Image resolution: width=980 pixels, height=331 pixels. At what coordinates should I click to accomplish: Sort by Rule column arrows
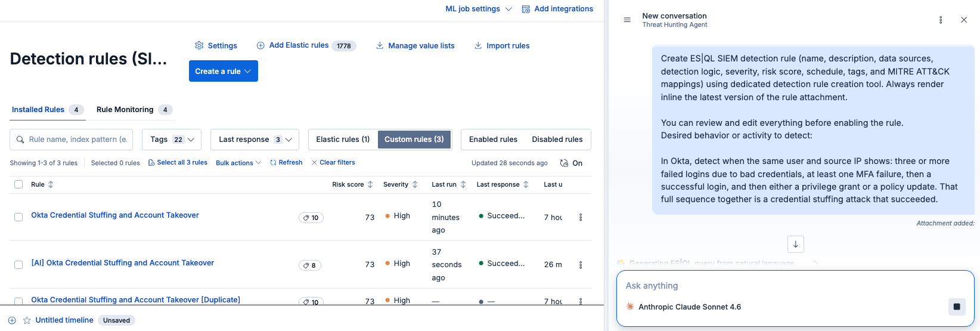[x=51, y=184]
